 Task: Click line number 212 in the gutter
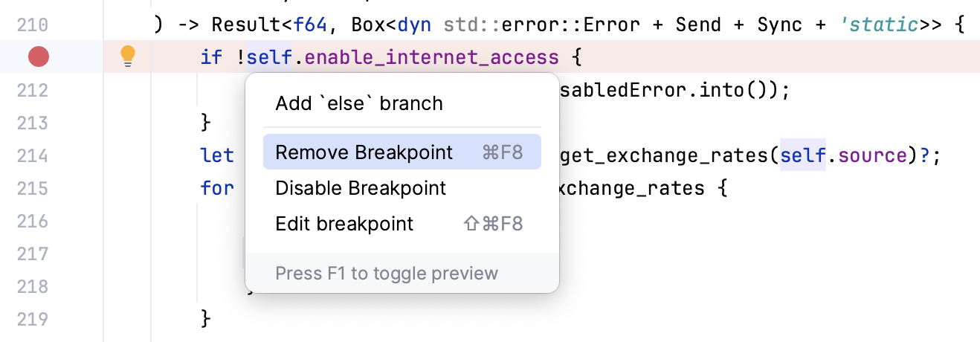click(x=32, y=90)
